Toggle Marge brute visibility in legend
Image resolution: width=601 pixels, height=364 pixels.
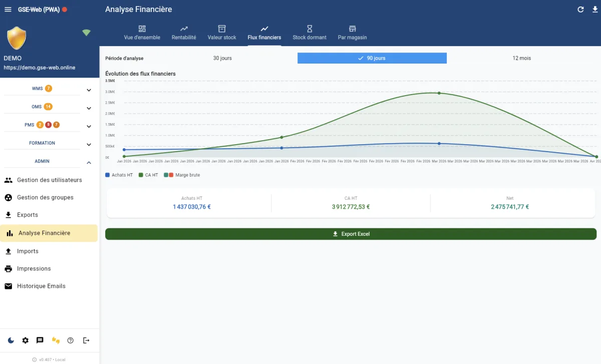click(184, 175)
